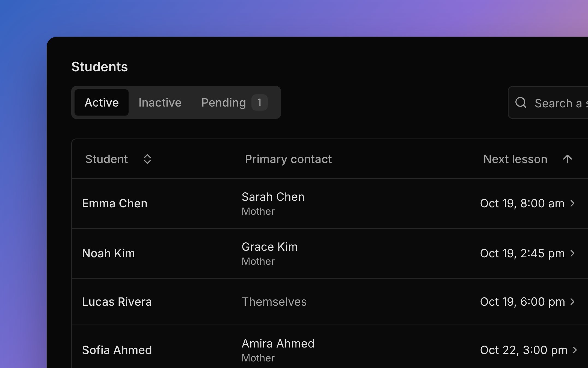Screen dimensions: 588x368
Task: Click the Next lesson column header
Action: click(515, 159)
